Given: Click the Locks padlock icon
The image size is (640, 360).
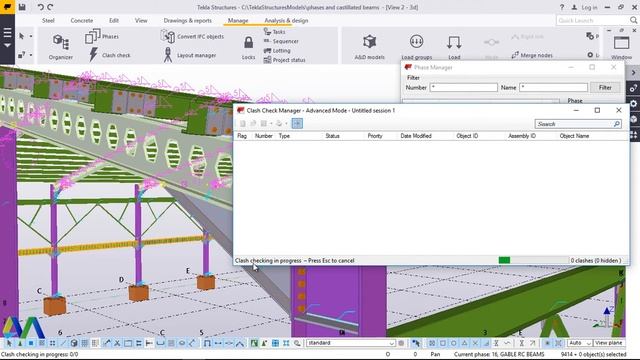Looking at the screenshot, I should pyautogui.click(x=248, y=42).
